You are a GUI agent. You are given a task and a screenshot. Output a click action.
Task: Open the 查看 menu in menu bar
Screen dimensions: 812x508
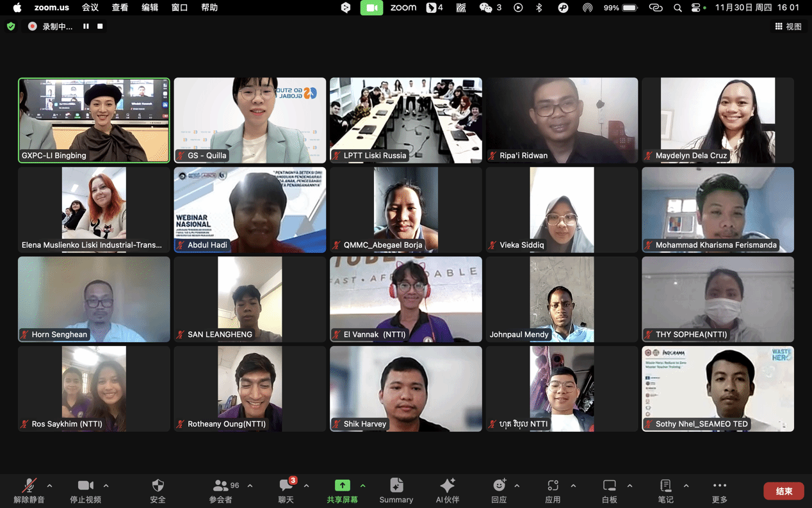(x=120, y=8)
